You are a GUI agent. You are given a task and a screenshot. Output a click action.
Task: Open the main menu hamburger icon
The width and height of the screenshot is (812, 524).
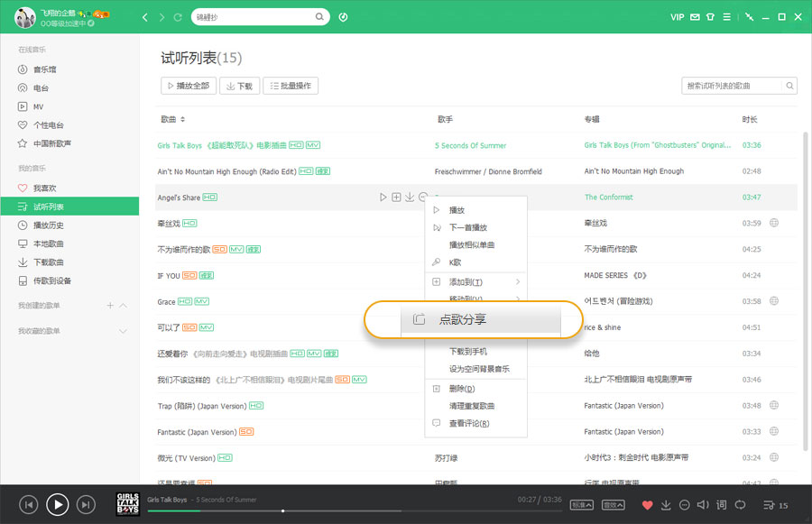coord(726,16)
